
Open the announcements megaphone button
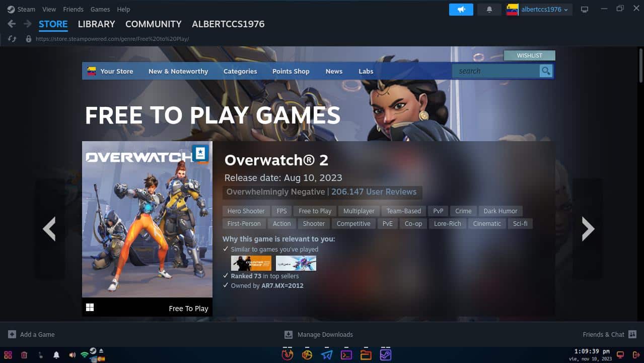click(x=461, y=10)
